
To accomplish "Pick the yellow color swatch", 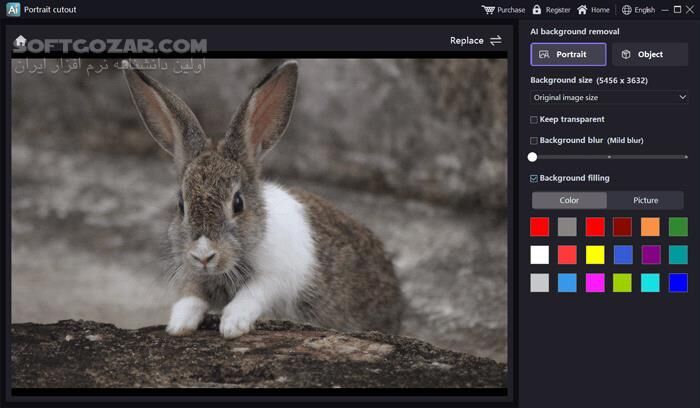I will click(595, 254).
